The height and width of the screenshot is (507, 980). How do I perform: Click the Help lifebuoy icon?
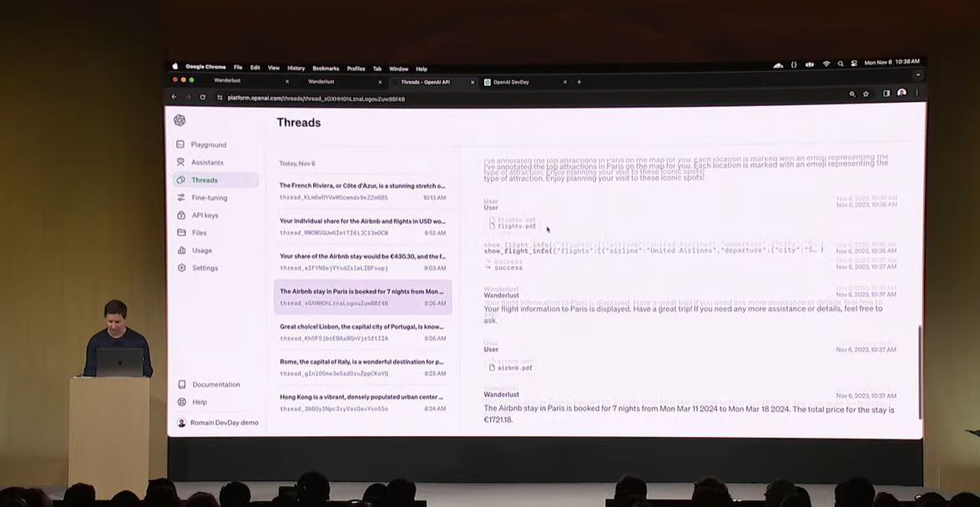point(182,402)
